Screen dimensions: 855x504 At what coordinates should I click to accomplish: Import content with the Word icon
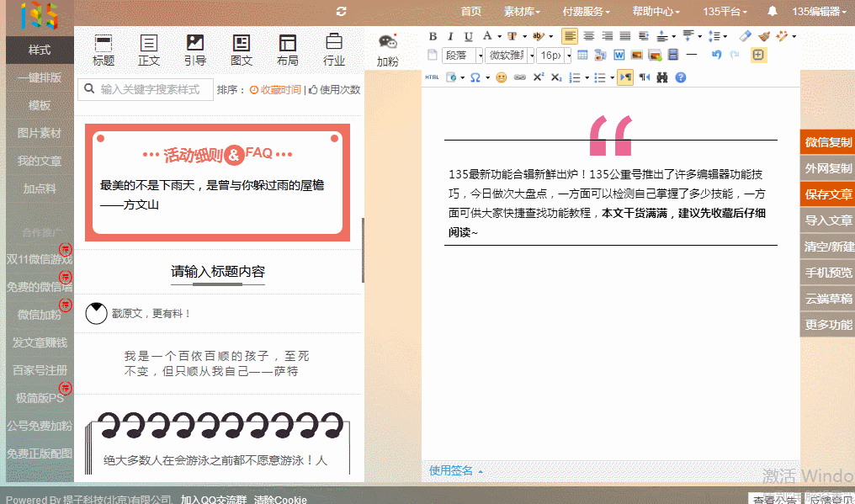[618, 55]
